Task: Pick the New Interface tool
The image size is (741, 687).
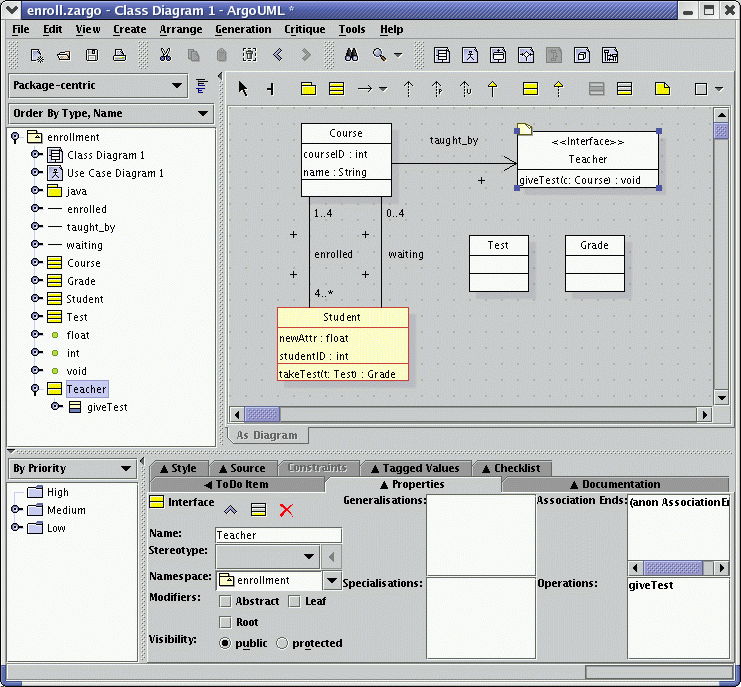Action: click(530, 88)
